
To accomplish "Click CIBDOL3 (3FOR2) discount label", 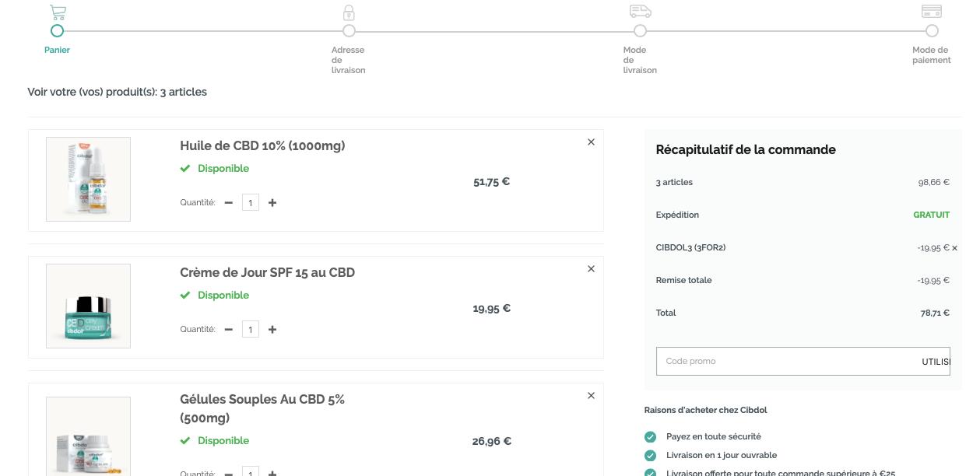I will coord(691,247).
